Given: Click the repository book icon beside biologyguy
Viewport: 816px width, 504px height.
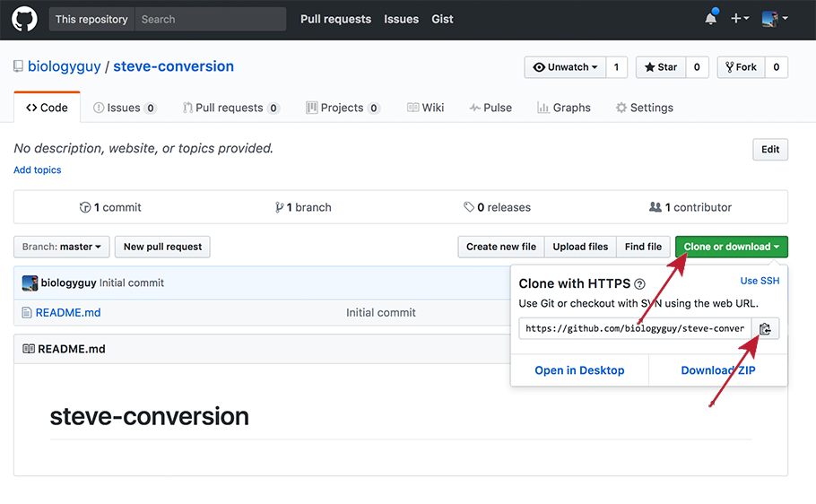Looking at the screenshot, I should [x=18, y=66].
